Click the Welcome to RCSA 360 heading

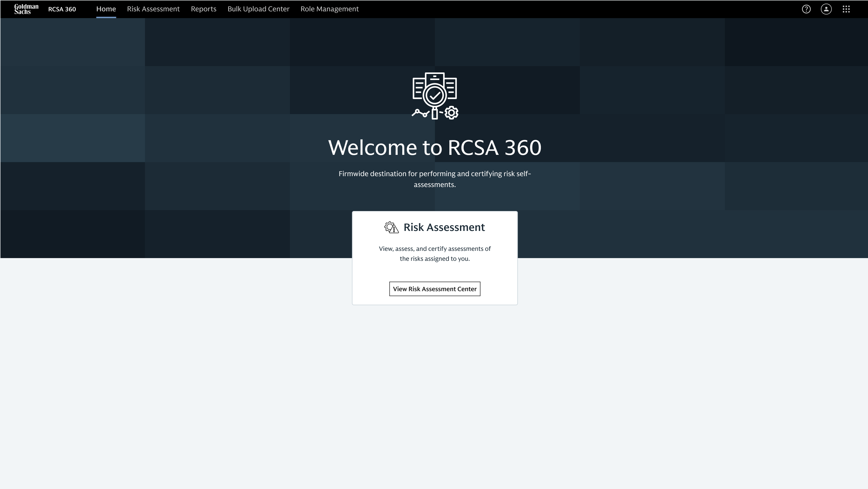435,148
